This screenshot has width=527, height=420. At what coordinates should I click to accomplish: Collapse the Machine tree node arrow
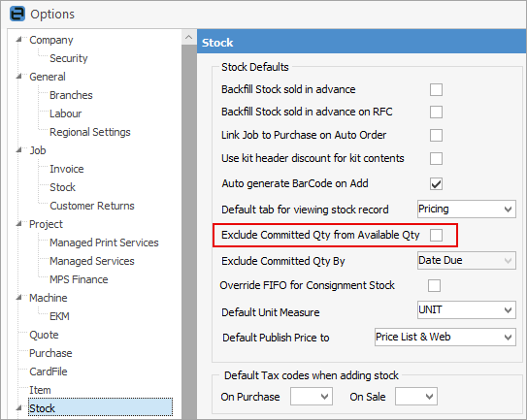click(x=19, y=298)
